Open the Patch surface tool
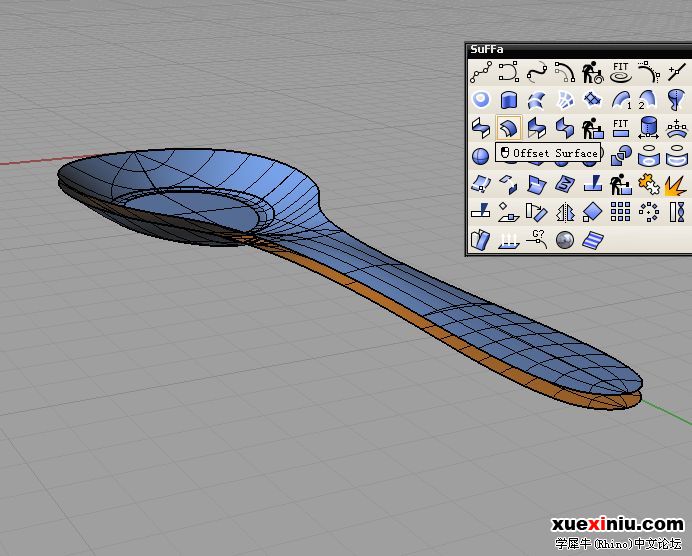Screen dimensions: 692x556 point(593,100)
